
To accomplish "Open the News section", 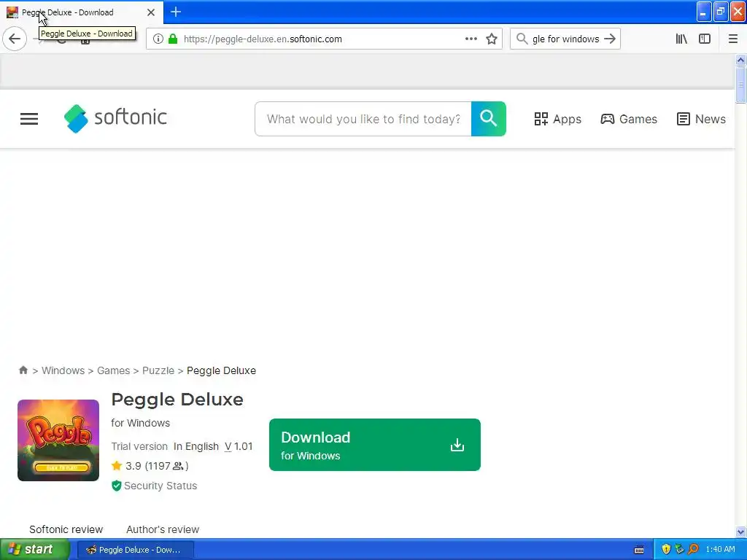I will [x=701, y=119].
